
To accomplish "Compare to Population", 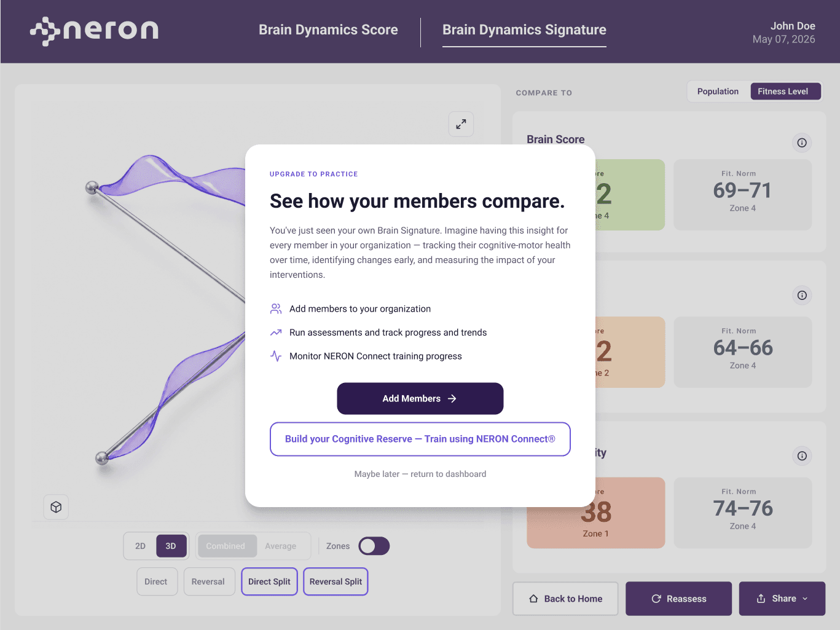I will 718,92.
